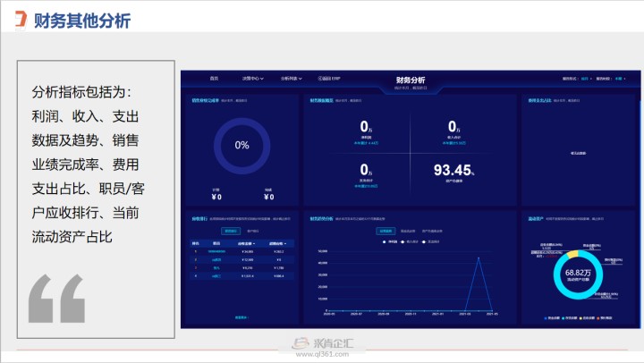Click the ¥12,500 amount in ranking row 2
The height and width of the screenshot is (363, 644).
pyautogui.click(x=247, y=259)
